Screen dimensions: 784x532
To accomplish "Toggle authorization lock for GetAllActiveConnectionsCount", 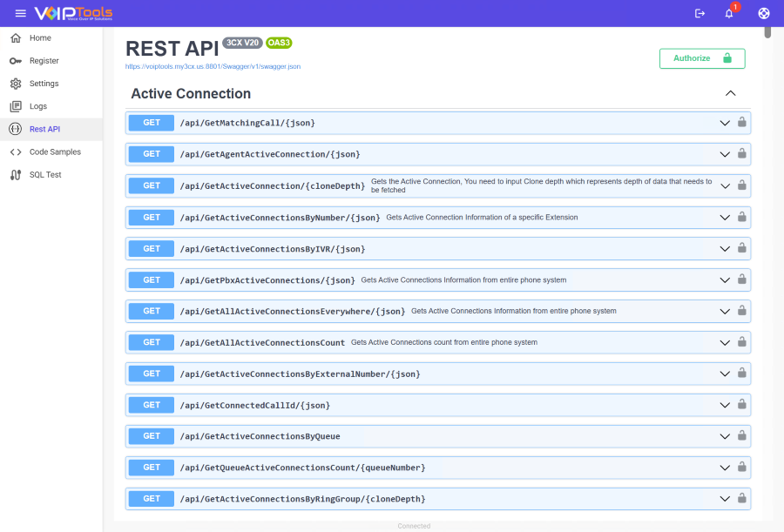I will click(x=742, y=342).
